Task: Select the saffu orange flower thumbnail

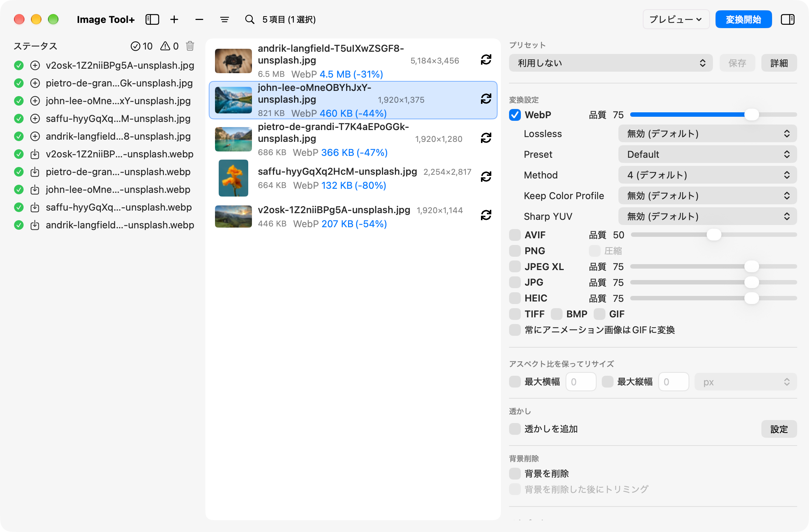Action: 233,178
